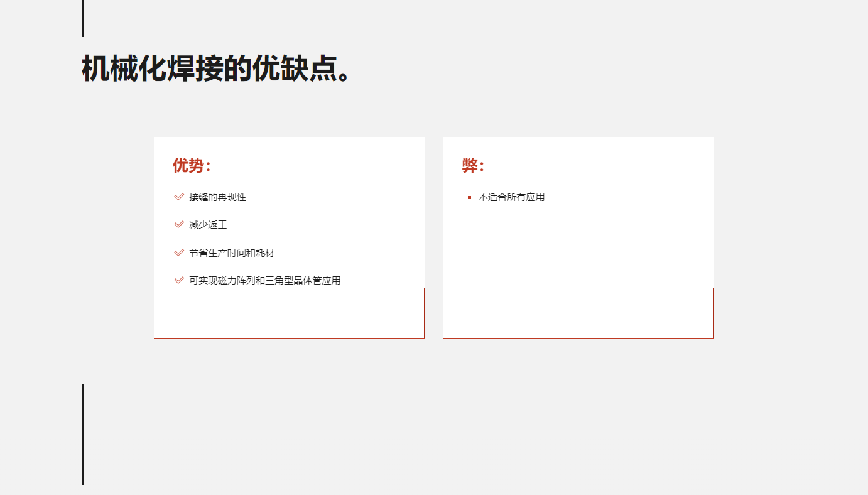868x495 pixels.
Task: Click the checkmark icon beside 减少返工
Action: coord(179,225)
